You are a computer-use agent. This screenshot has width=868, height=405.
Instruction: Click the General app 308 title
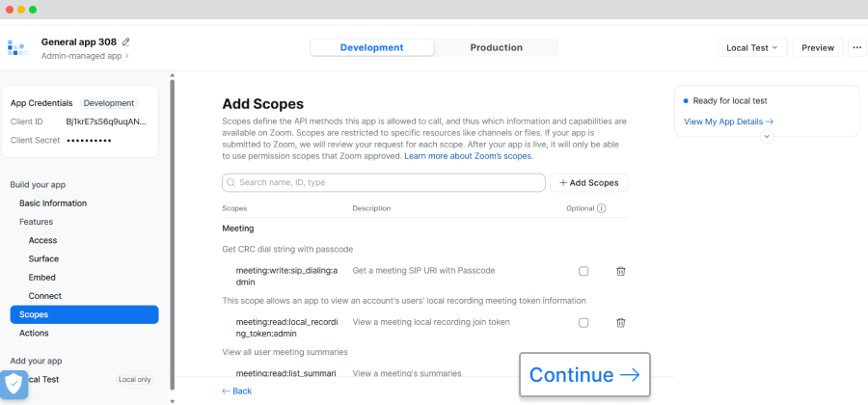pyautogui.click(x=79, y=42)
